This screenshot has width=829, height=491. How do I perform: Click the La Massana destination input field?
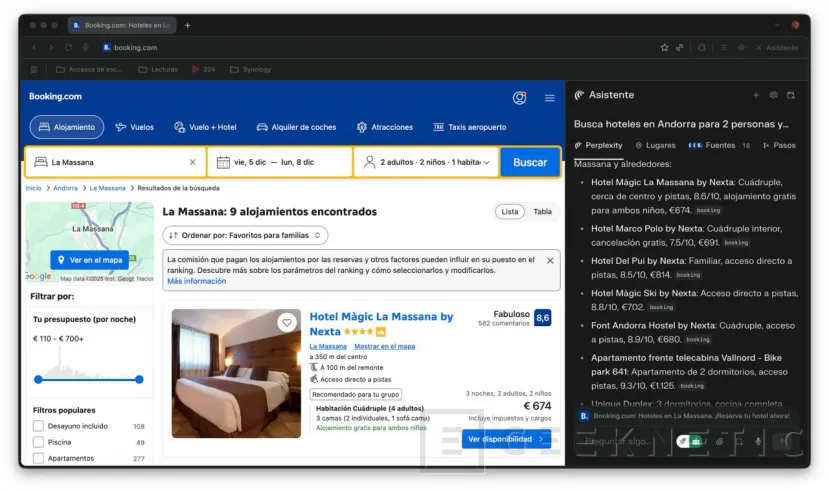point(115,162)
